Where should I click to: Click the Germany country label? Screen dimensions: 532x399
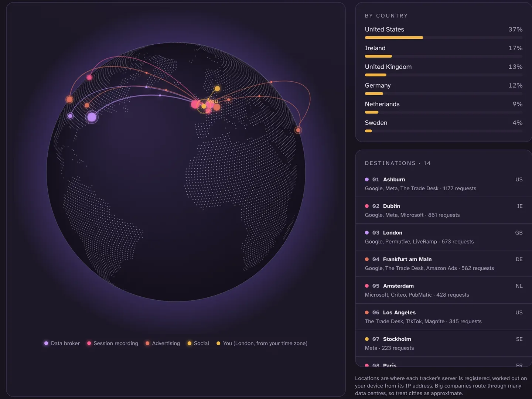click(x=378, y=85)
